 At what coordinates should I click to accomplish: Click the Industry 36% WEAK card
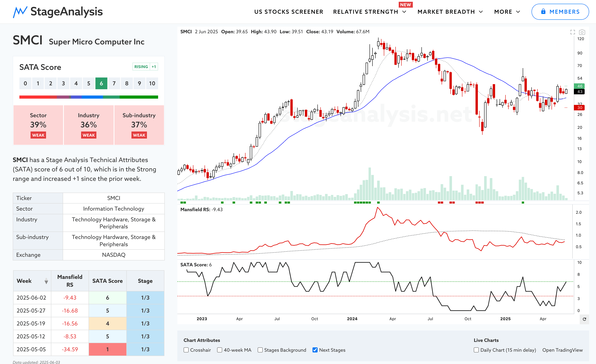(x=89, y=125)
